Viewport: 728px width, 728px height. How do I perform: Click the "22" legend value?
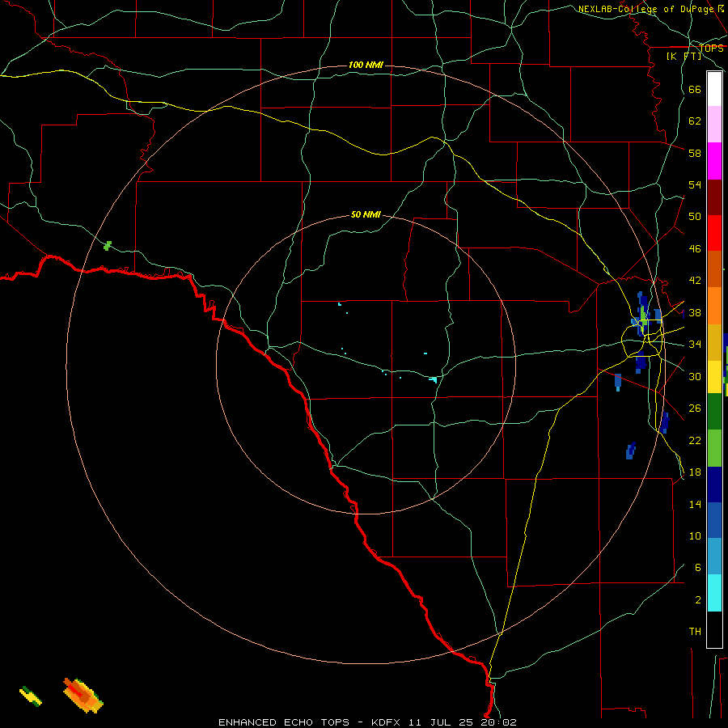pyautogui.click(x=695, y=440)
